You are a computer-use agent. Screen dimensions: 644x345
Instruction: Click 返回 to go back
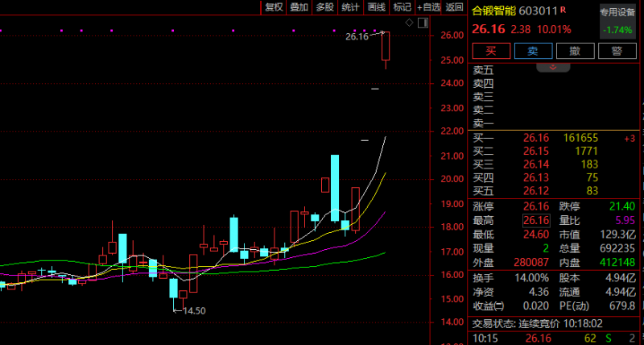(x=455, y=7)
